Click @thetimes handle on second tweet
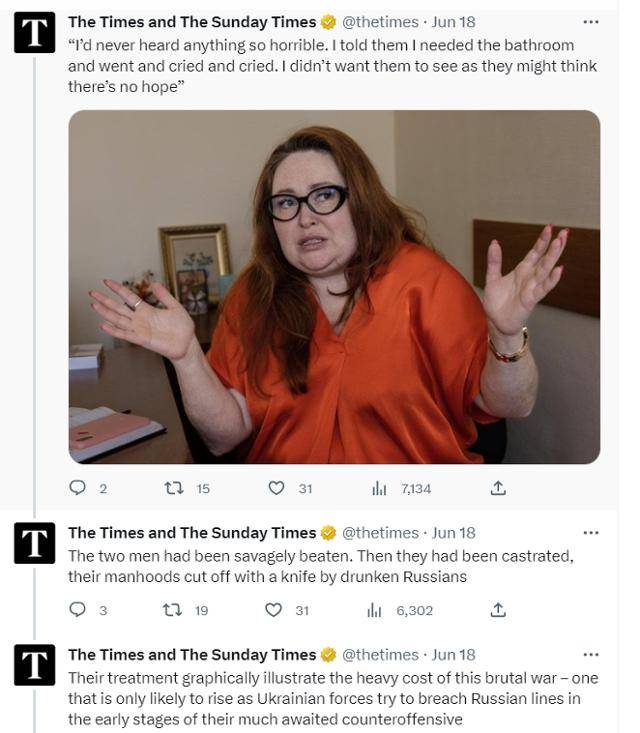The height and width of the screenshot is (733, 640). pyautogui.click(x=380, y=533)
